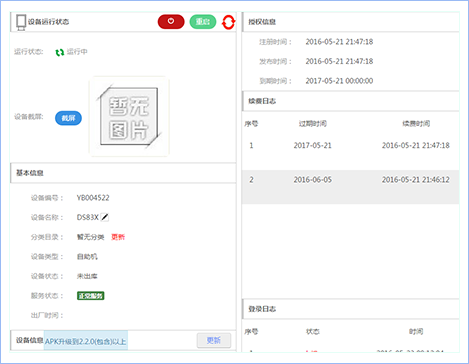Click the 续费日志 section heading
Screen dimensions: 469x364
[x=262, y=101]
